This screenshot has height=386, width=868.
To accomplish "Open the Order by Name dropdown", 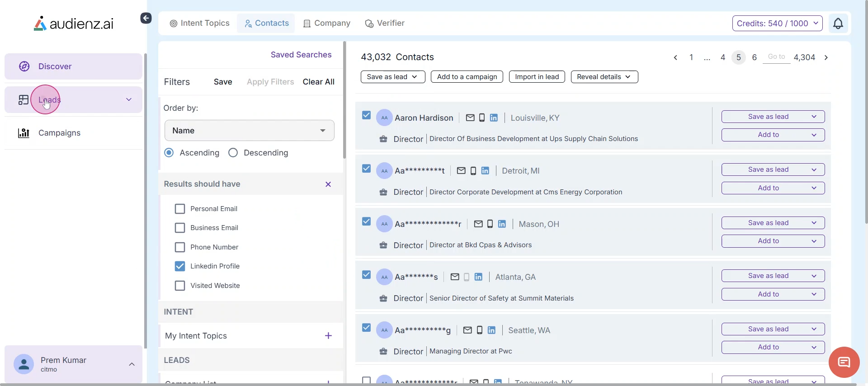I will (250, 131).
